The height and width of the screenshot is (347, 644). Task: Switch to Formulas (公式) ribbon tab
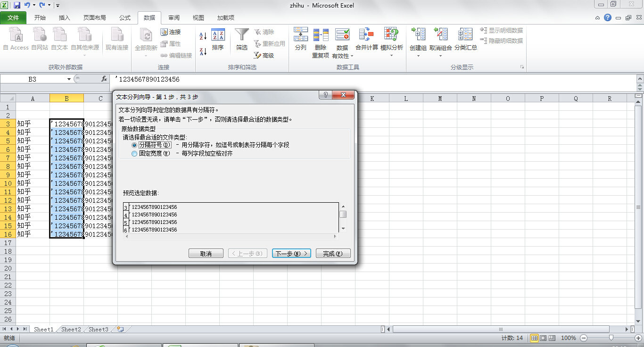pos(125,18)
